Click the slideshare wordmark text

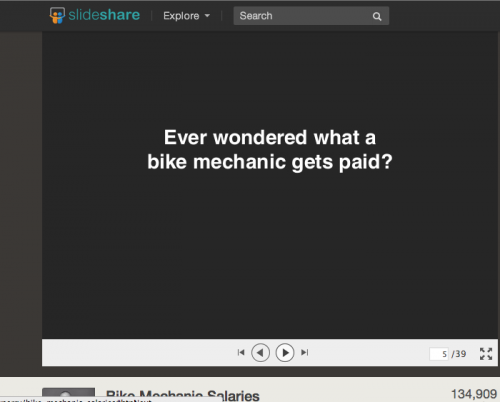point(104,15)
